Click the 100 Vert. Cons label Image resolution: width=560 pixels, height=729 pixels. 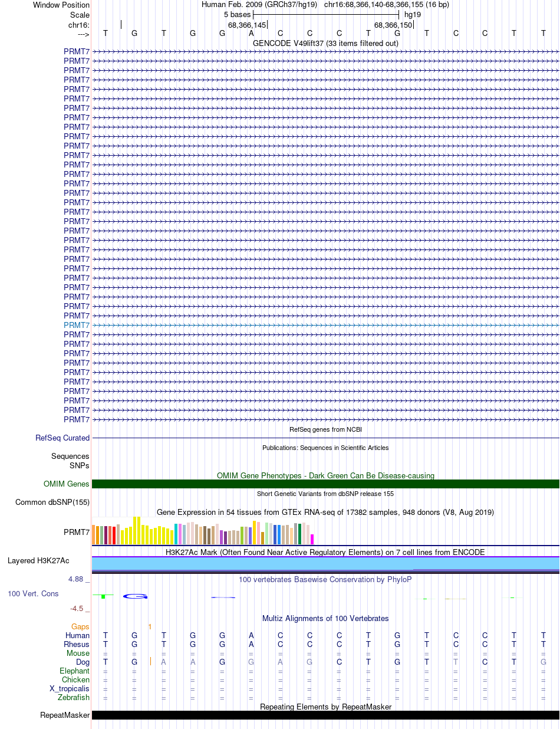[x=33, y=593]
